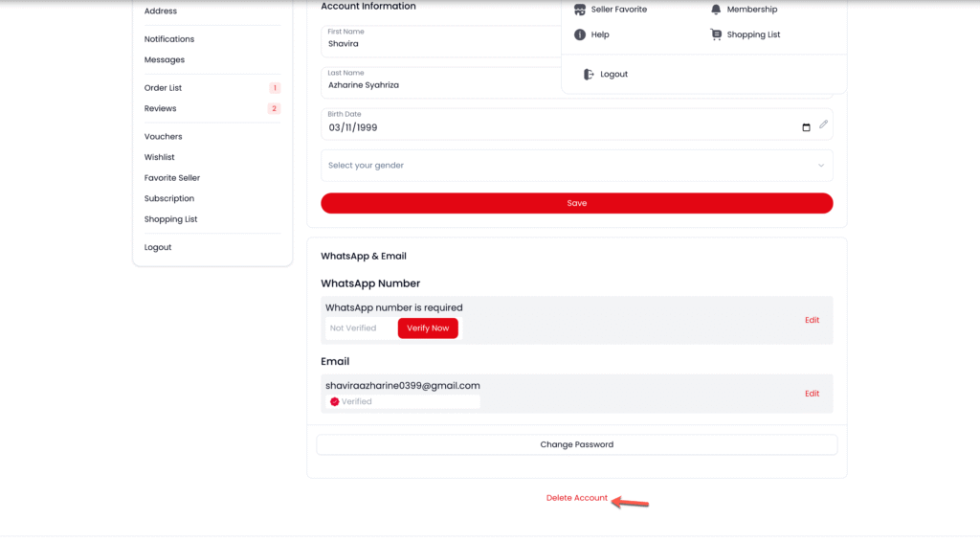Click the Shopping List cart icon
Image resolution: width=980 pixels, height=543 pixels.
point(716,34)
